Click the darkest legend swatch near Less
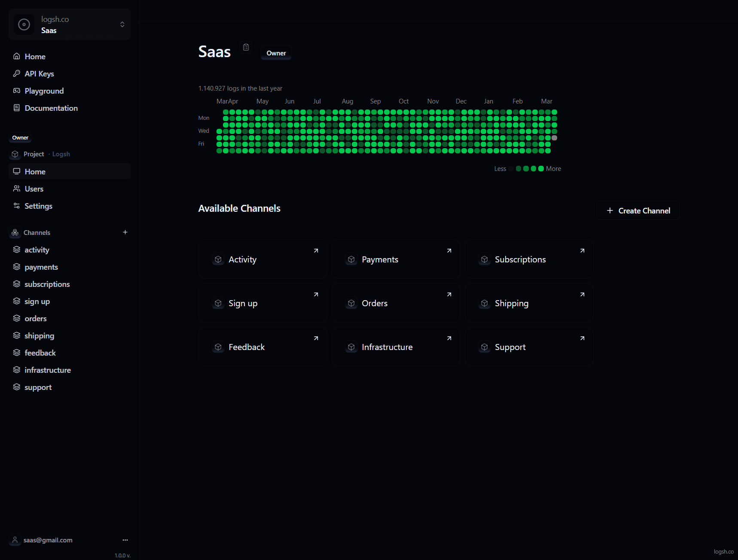 coord(511,169)
